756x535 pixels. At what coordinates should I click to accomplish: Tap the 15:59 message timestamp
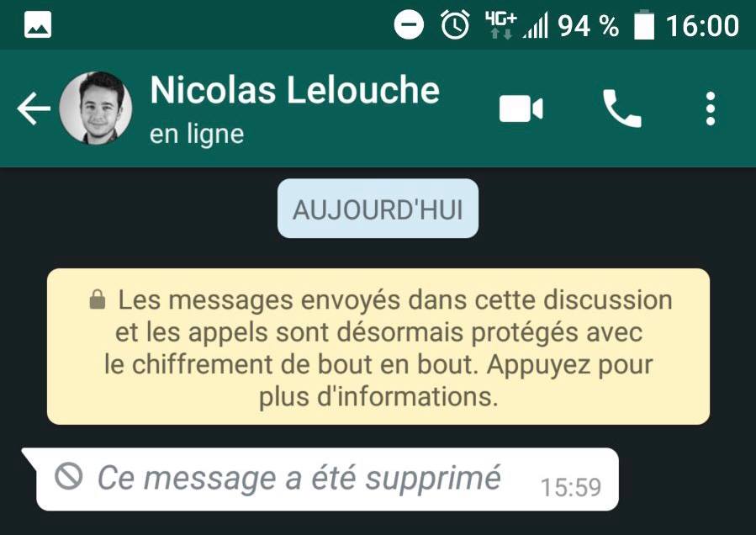tap(571, 487)
